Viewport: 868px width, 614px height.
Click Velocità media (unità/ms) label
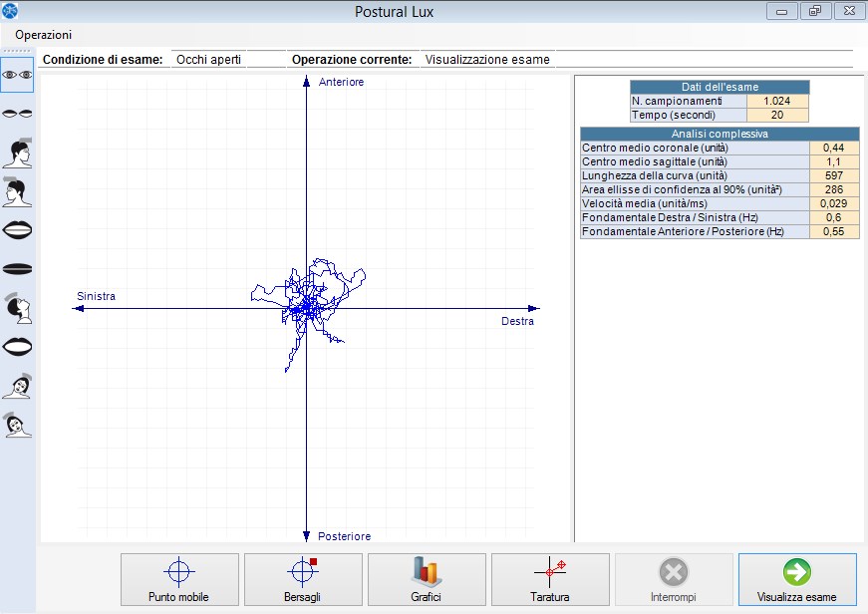point(695,203)
